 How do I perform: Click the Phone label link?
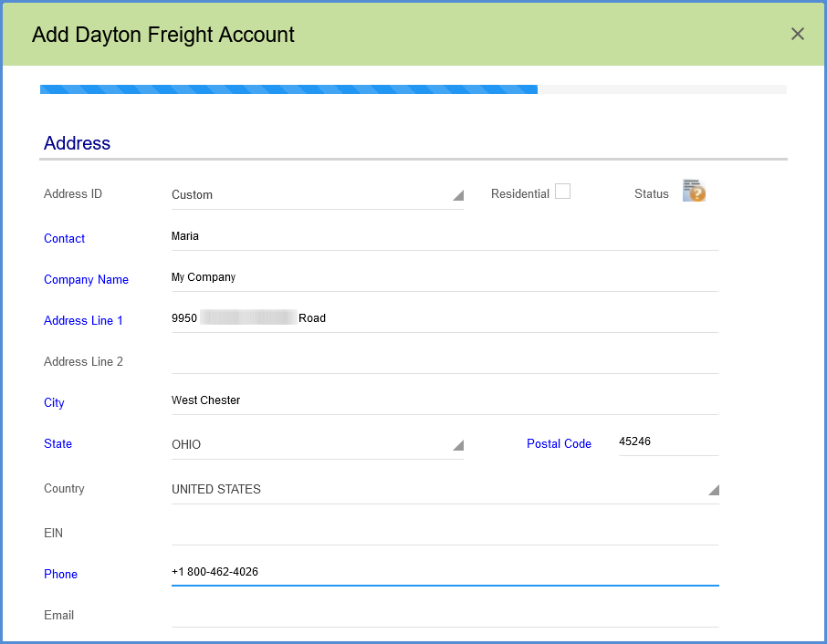pyautogui.click(x=60, y=574)
